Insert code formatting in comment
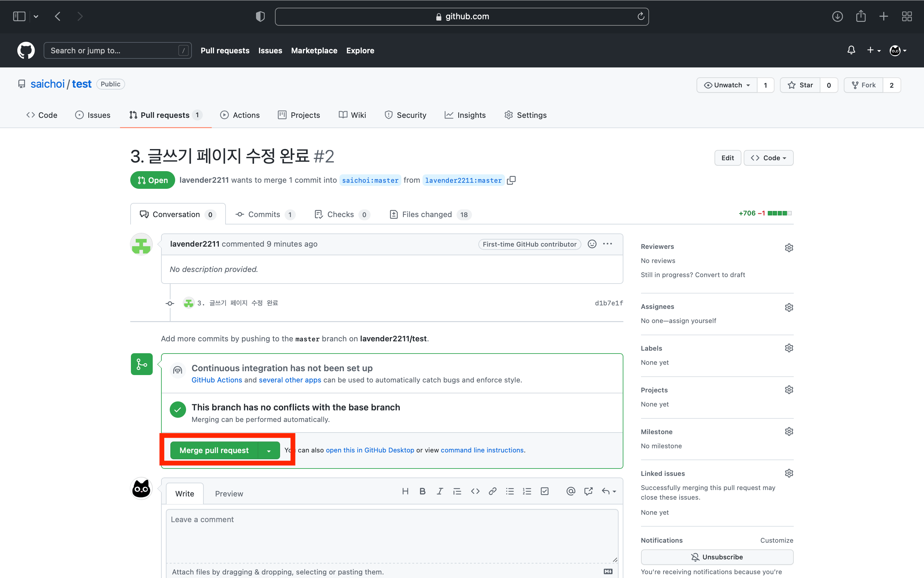 tap(475, 491)
